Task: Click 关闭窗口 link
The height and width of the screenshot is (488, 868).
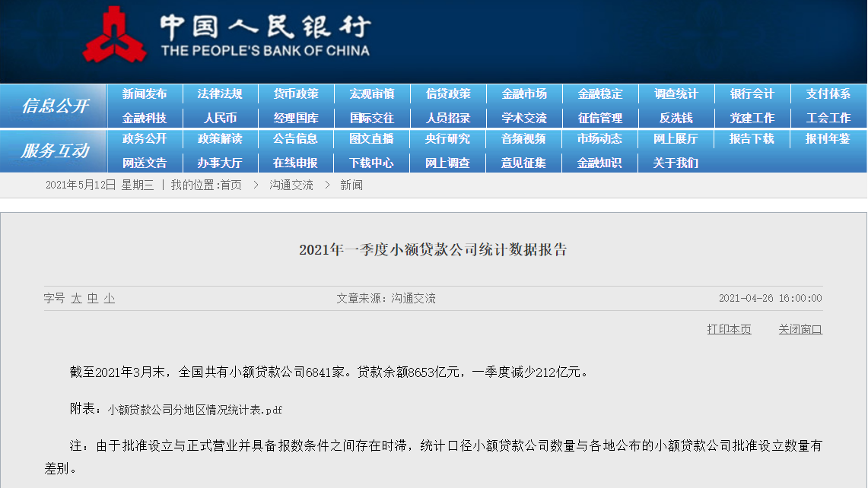Action: click(x=800, y=330)
